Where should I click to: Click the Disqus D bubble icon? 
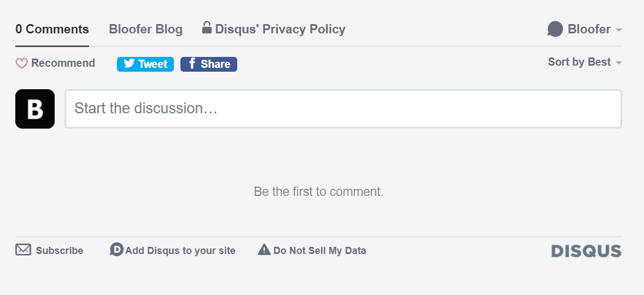pos(116,250)
